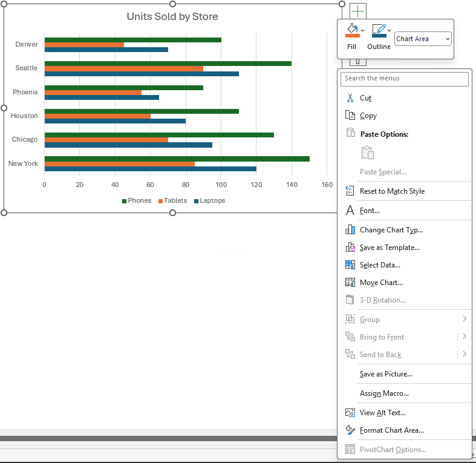Click the Bring to Front icon

pyautogui.click(x=350, y=337)
